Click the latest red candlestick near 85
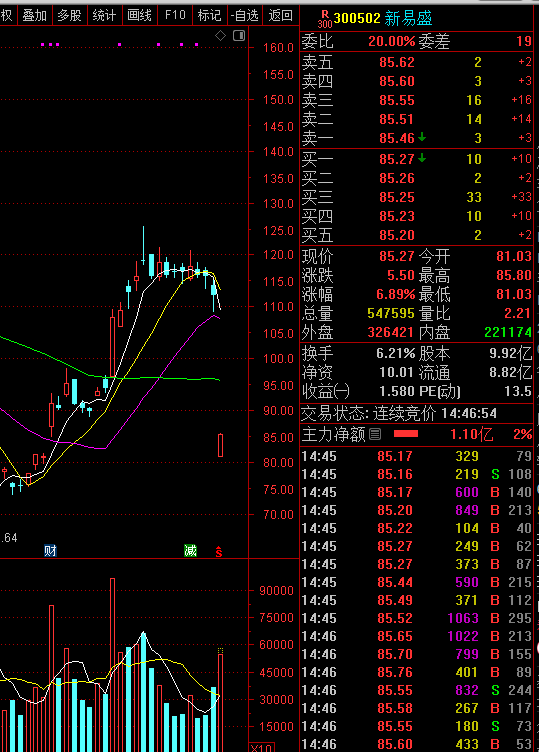The image size is (539, 752). coord(221,445)
